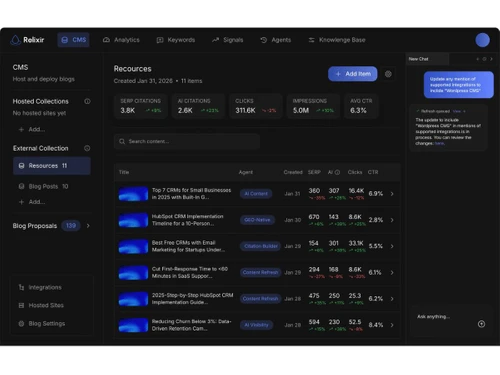Focus the Search content field
The width and height of the screenshot is (500, 375).
187,141
